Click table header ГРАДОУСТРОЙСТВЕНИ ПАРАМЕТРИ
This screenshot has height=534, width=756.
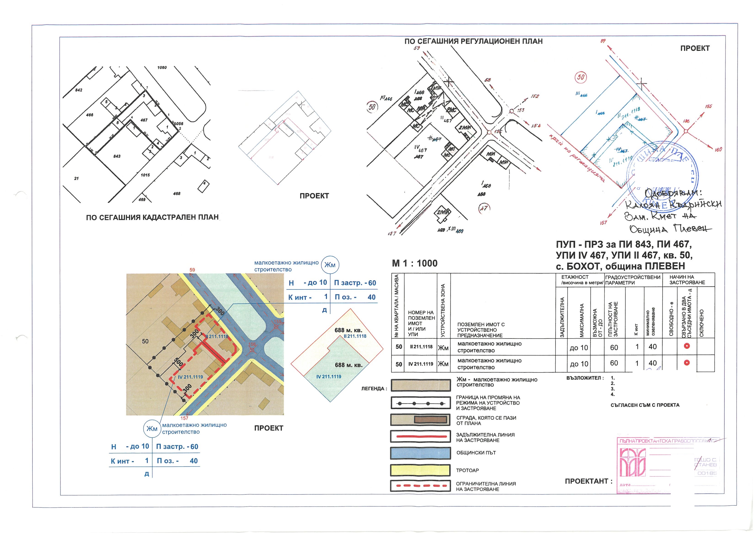[x=633, y=280]
